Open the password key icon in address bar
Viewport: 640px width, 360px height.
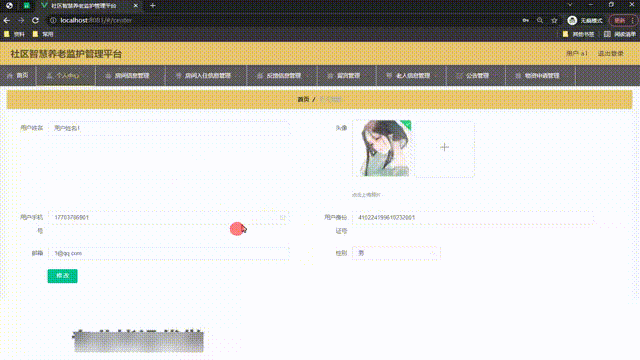coord(526,20)
